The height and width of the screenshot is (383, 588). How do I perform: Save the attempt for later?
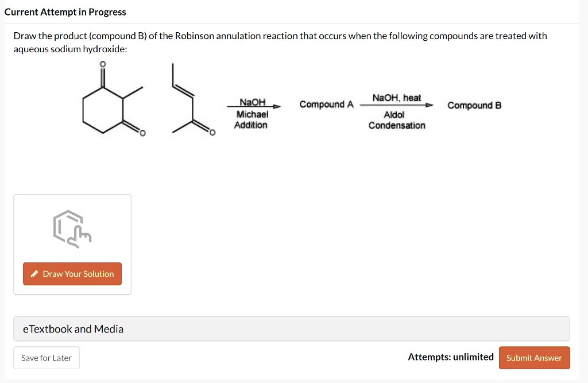point(46,358)
